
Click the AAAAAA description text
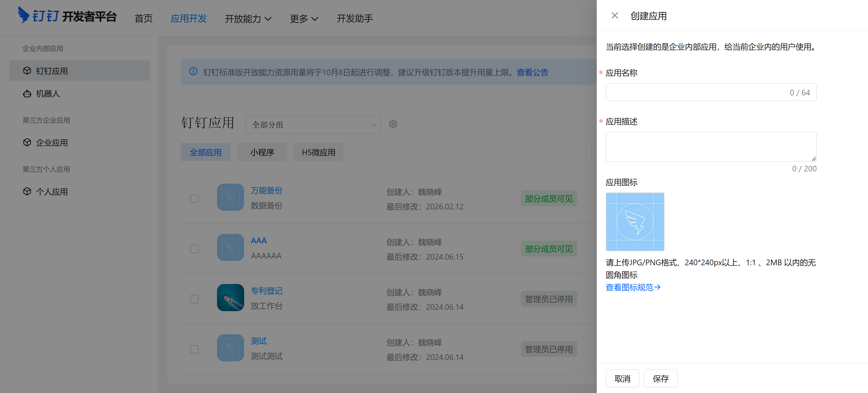[266, 256]
